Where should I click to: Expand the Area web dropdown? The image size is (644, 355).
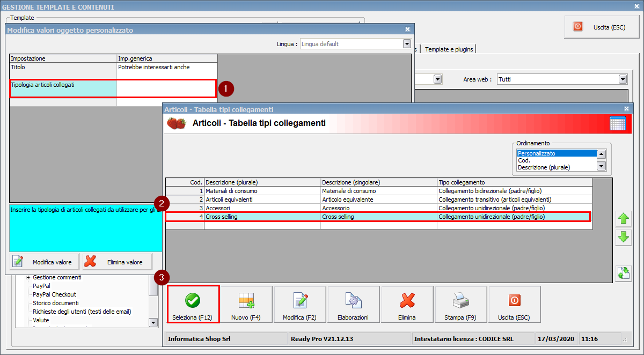pos(623,79)
